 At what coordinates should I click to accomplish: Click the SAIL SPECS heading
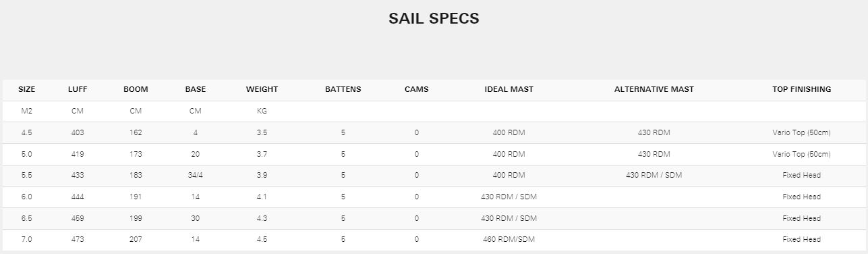pyautogui.click(x=434, y=19)
